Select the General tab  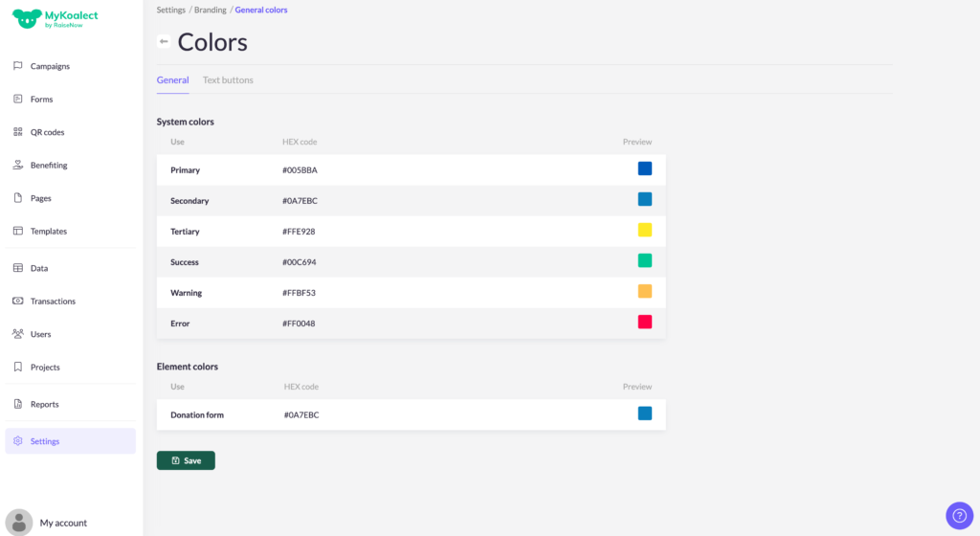tap(172, 80)
